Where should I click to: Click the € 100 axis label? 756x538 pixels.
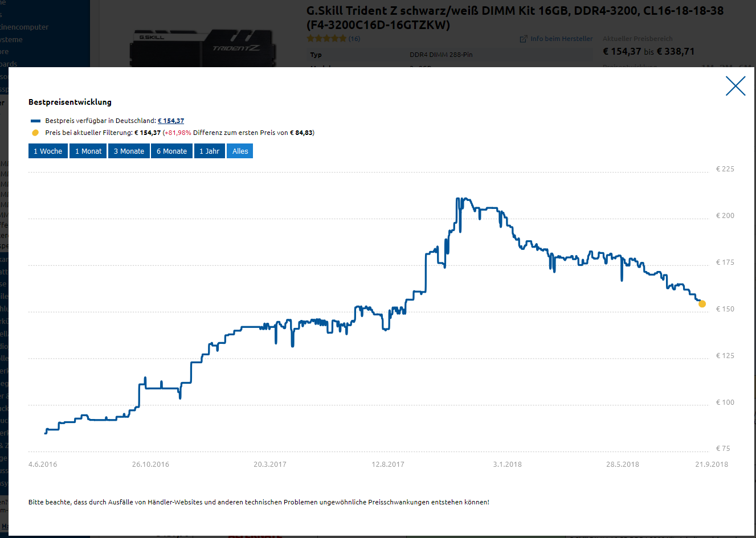[725, 403]
